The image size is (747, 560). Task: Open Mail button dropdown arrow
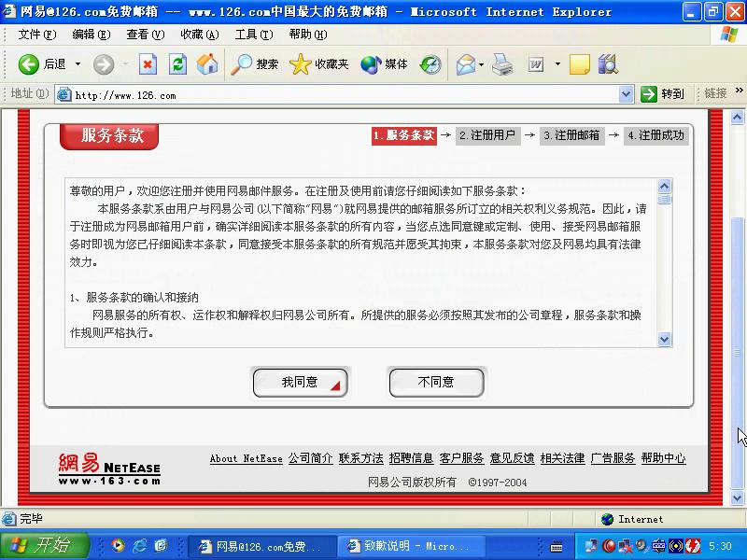pos(481,64)
